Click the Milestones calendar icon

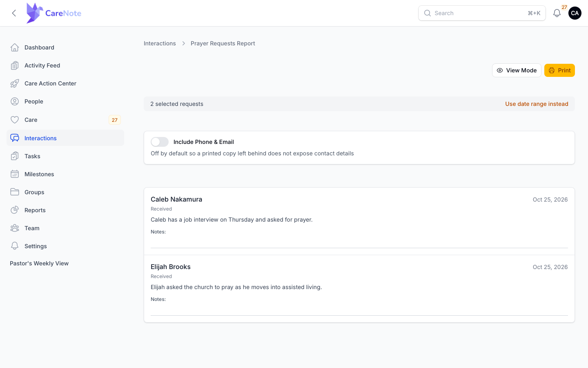pyautogui.click(x=15, y=174)
